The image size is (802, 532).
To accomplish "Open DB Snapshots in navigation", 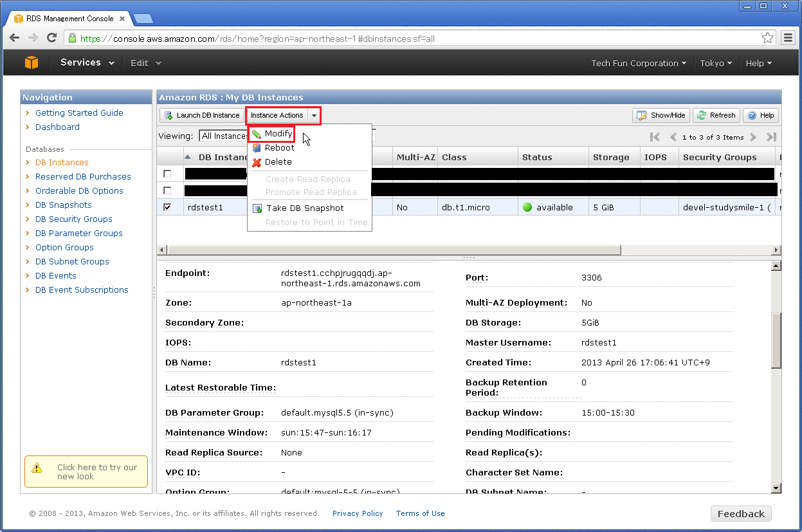I will pyautogui.click(x=64, y=205).
